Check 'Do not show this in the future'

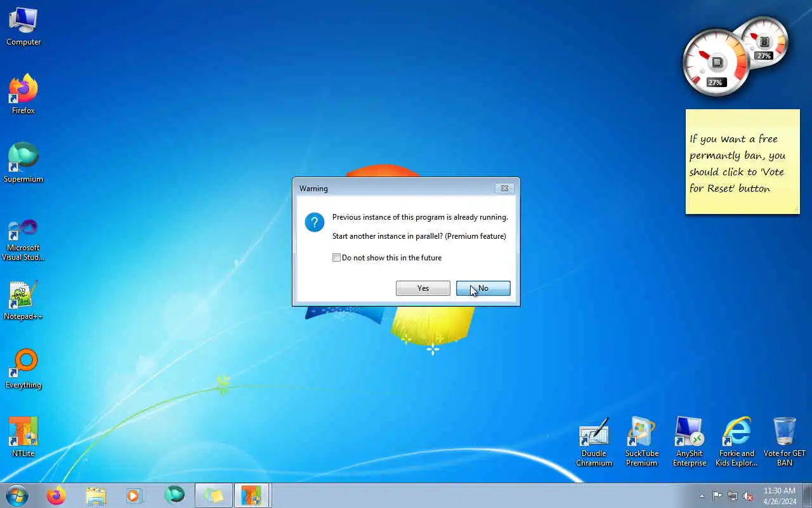click(x=337, y=258)
